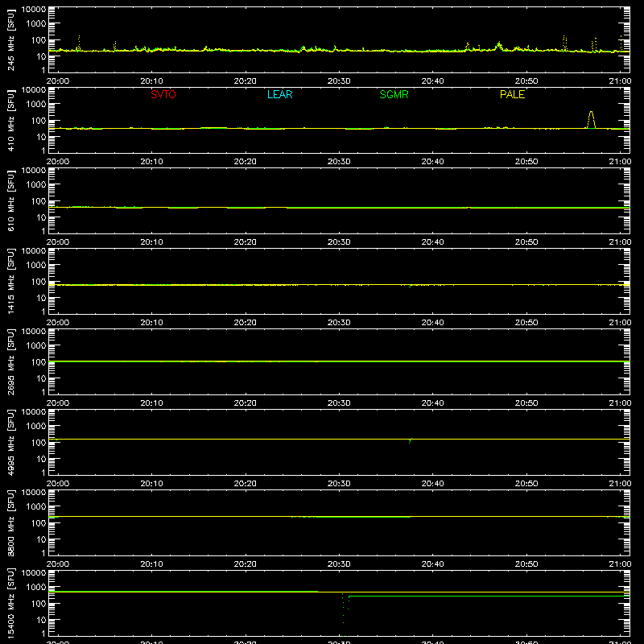Click 20:10 label under the 410 MHz plot
The image size is (644, 644).
click(x=151, y=162)
